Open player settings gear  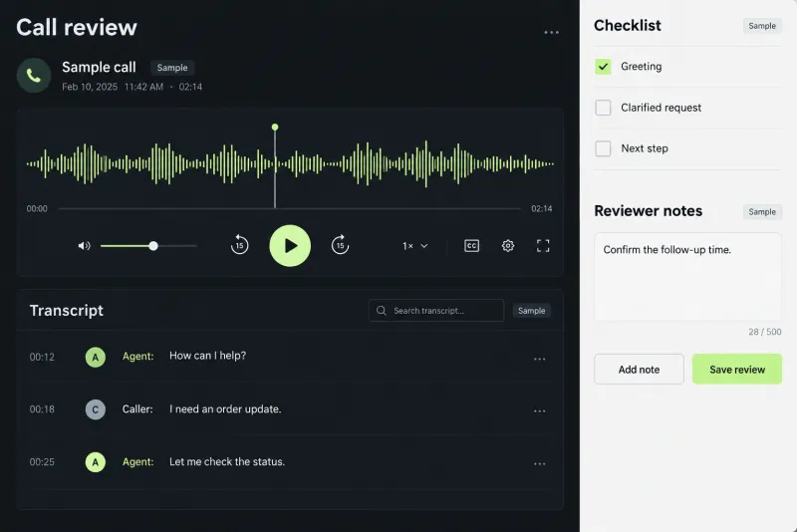point(508,246)
